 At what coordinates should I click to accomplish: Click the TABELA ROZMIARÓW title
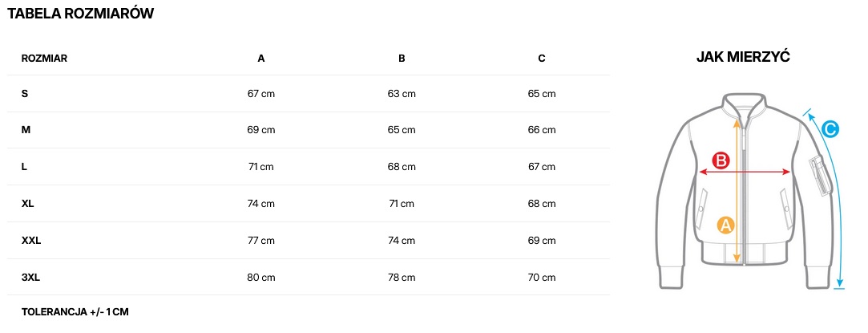pyautogui.click(x=81, y=14)
